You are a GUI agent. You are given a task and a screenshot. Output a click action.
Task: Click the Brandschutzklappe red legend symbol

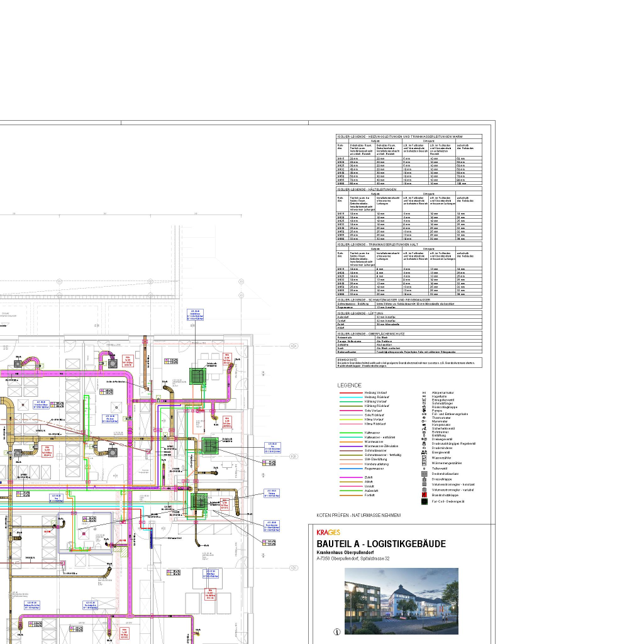(425, 496)
